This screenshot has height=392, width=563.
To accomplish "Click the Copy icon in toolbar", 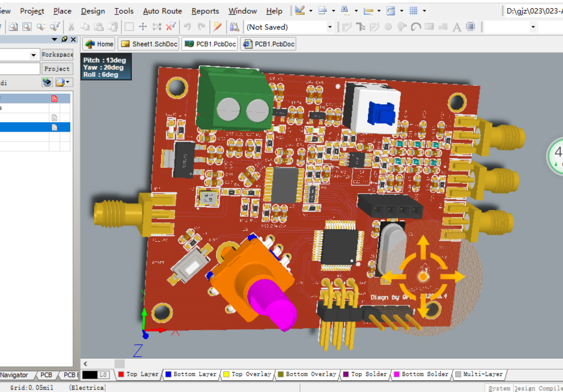I will [85, 27].
